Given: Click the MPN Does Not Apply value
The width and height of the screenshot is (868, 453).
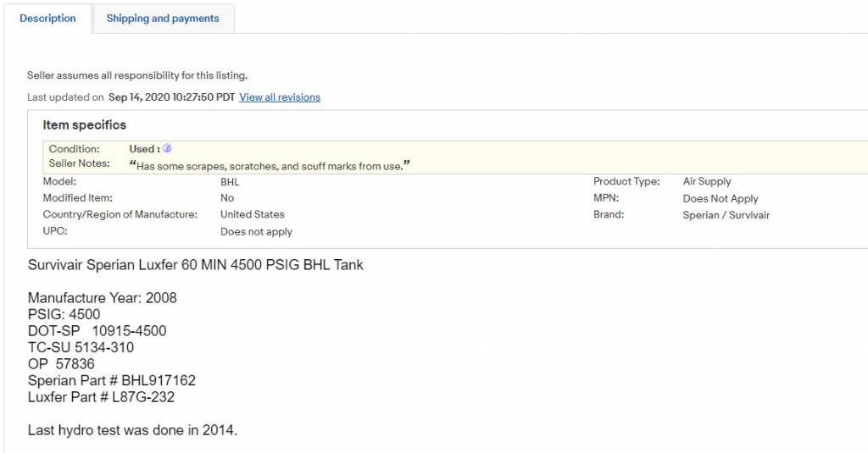Looking at the screenshot, I should pyautogui.click(x=721, y=199).
